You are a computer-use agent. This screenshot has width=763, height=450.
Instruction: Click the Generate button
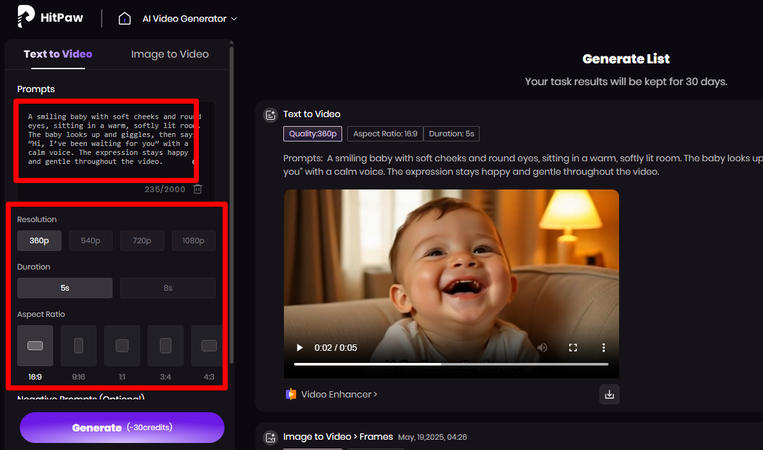pos(122,428)
